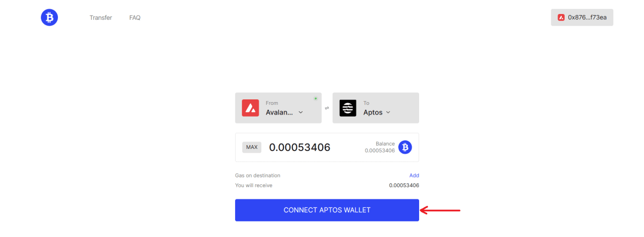This screenshot has width=644, height=237.
Task: Click the MAX amount button
Action: [x=252, y=147]
